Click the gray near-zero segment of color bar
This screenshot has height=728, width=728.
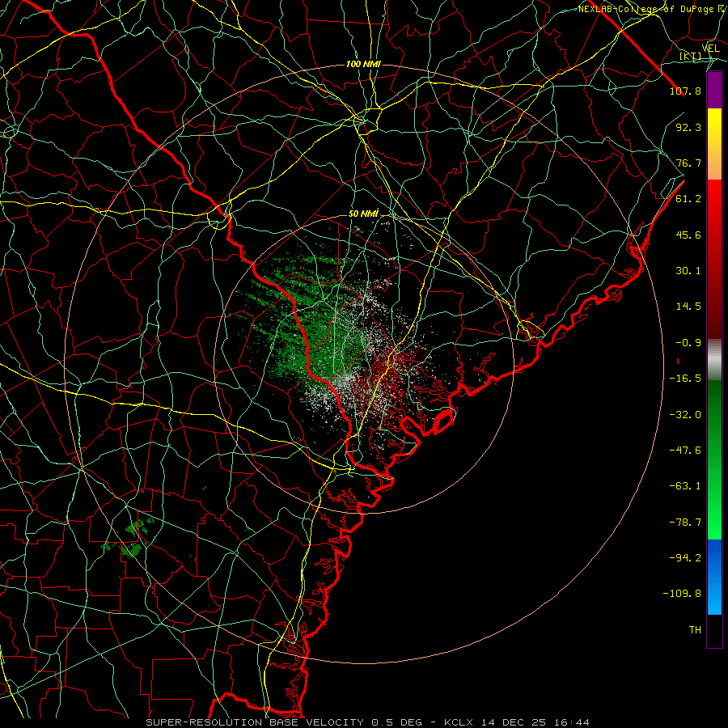(714, 360)
